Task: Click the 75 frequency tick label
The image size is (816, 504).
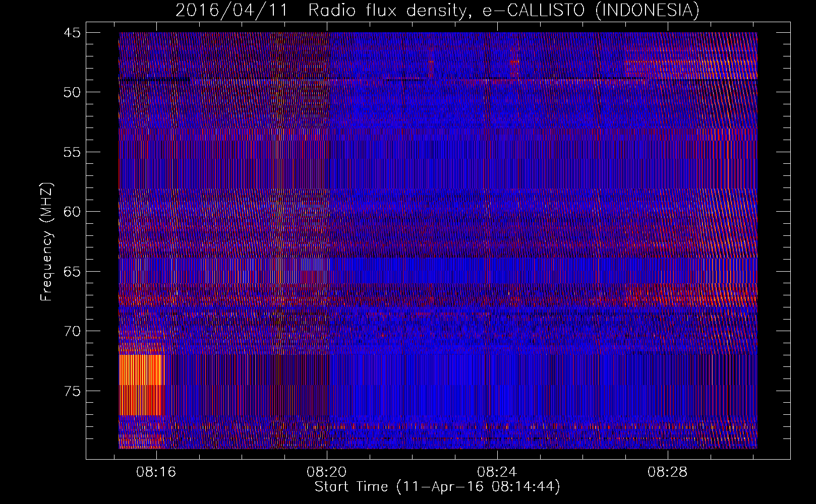Action: click(x=72, y=391)
